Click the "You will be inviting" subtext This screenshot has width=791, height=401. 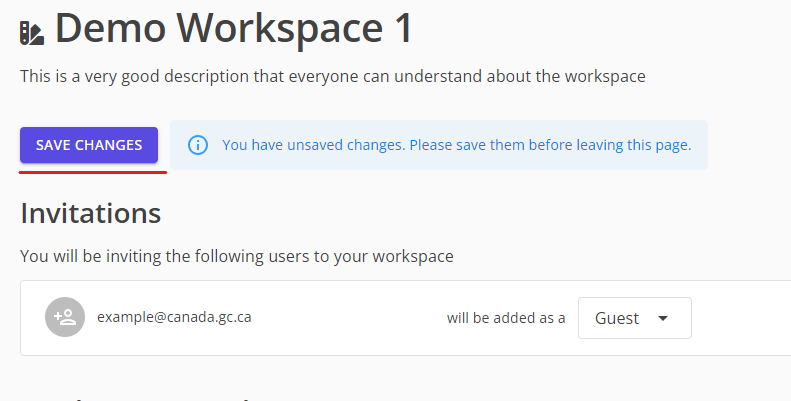tap(236, 256)
